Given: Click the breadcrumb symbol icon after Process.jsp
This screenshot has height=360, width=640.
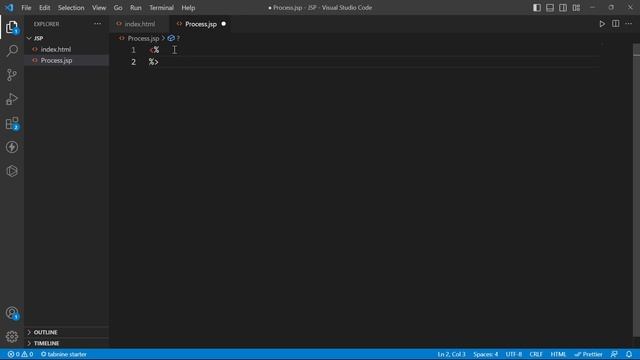Looking at the screenshot, I should pyautogui.click(x=171, y=38).
